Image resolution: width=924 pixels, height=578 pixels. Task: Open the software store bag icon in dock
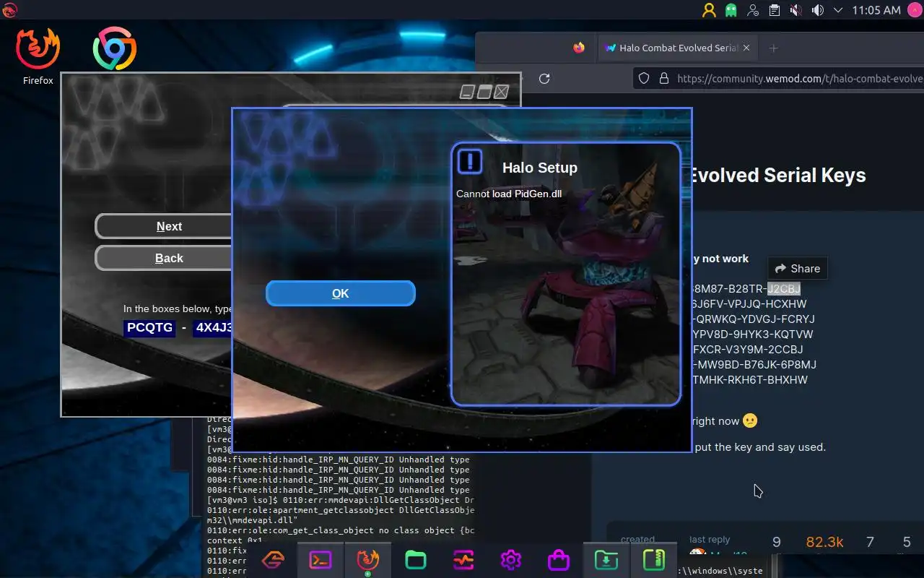click(558, 560)
